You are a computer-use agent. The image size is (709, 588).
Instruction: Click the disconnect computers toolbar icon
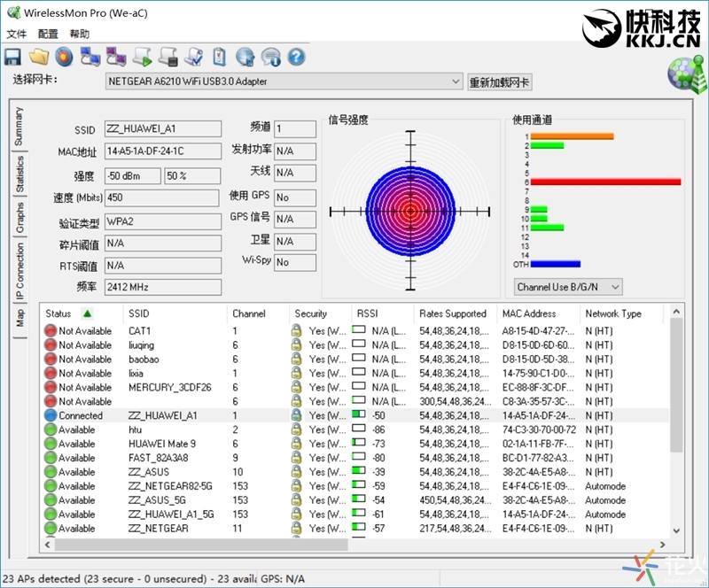pyautogui.click(x=116, y=57)
